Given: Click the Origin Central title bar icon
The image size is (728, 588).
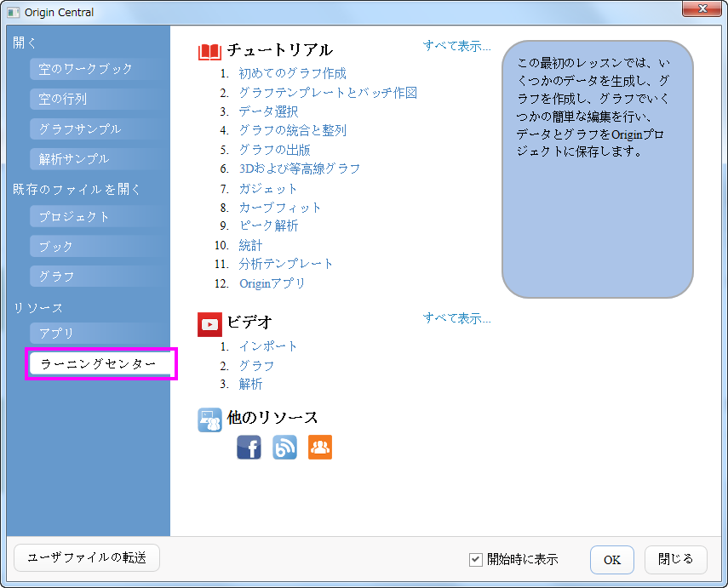Looking at the screenshot, I should [x=14, y=13].
